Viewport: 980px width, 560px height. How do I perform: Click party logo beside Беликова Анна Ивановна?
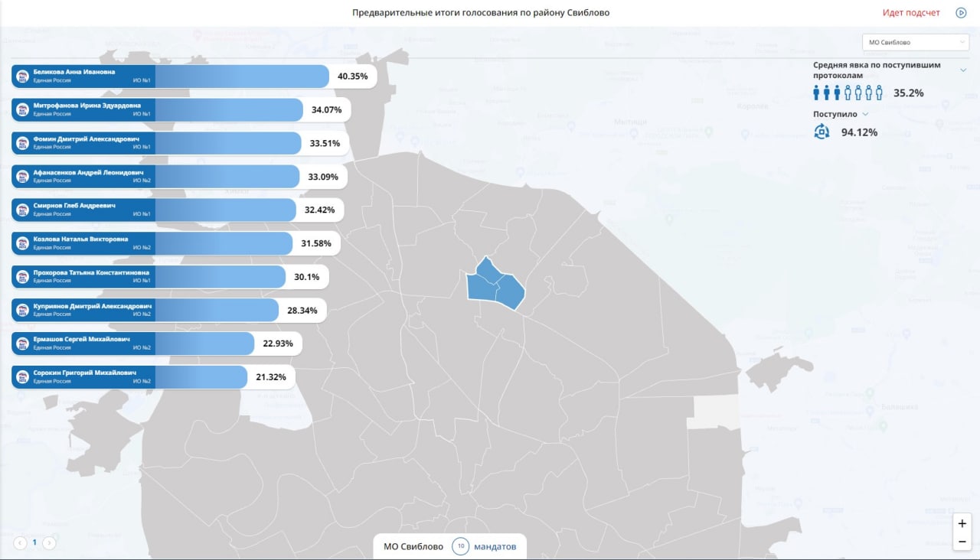coord(22,76)
